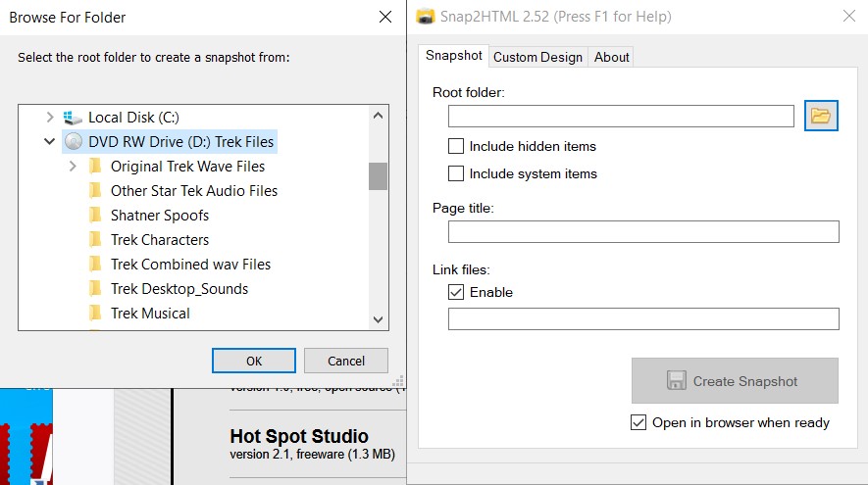This screenshot has width=868, height=485.
Task: Click the Local Disk (C:) drive icon
Action: click(x=73, y=118)
